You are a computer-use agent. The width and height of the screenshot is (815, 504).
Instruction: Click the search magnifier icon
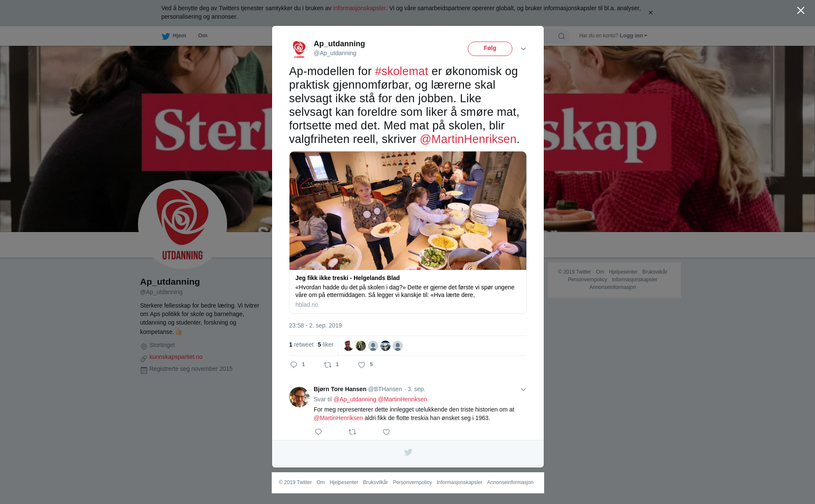tap(562, 36)
